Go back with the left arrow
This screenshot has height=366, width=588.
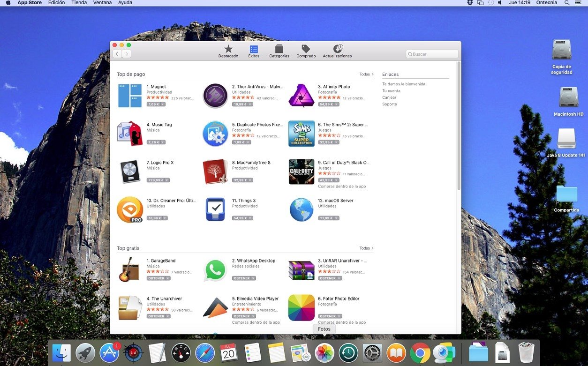pyautogui.click(x=117, y=54)
